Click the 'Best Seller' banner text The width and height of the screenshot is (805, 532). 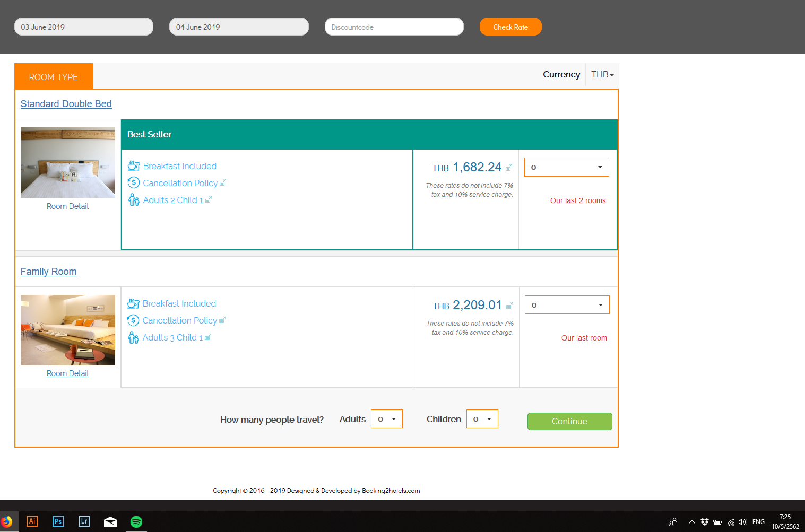click(x=149, y=134)
